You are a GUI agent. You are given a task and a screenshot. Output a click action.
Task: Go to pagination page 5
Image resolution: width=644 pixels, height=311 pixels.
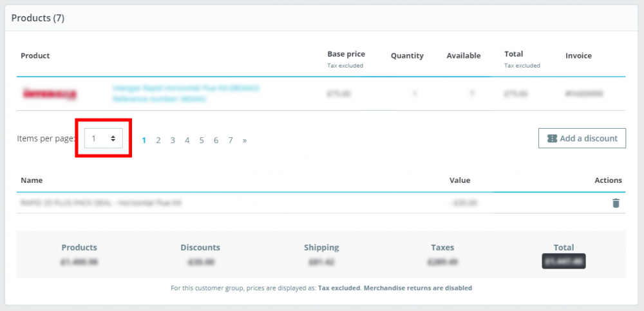(202, 140)
